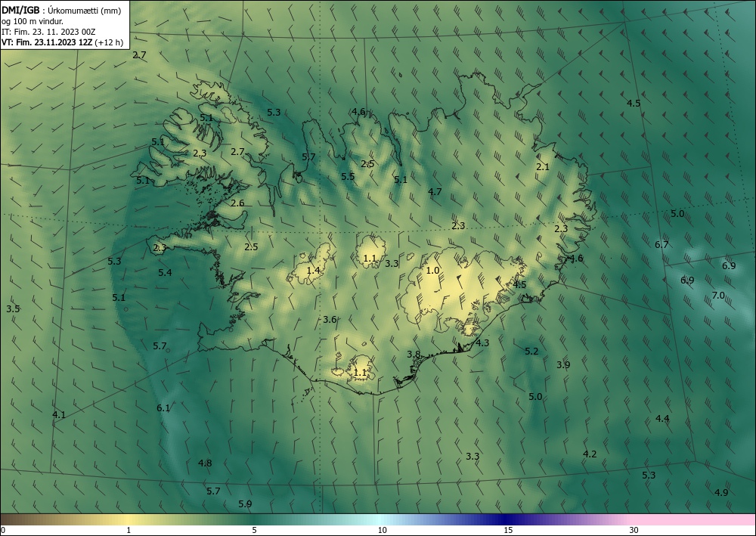The width and height of the screenshot is (756, 536).
Task: Click the map value "6.7"
Action: (661, 245)
